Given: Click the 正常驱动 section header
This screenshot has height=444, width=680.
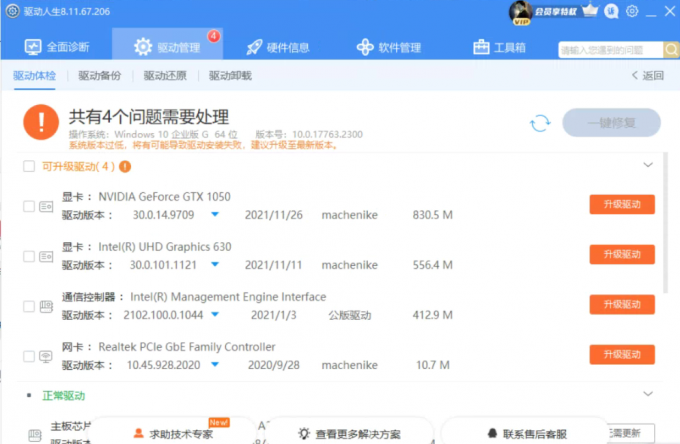Looking at the screenshot, I should click(64, 395).
